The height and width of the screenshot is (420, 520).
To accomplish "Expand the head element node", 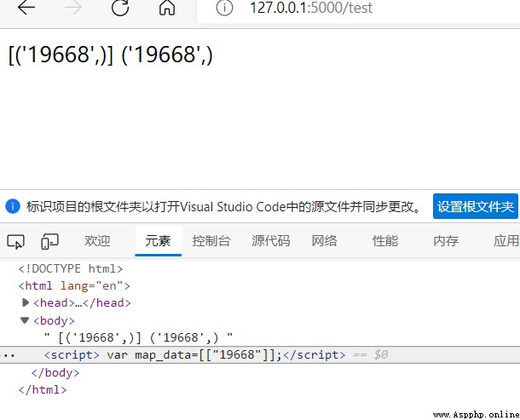I will (26, 302).
